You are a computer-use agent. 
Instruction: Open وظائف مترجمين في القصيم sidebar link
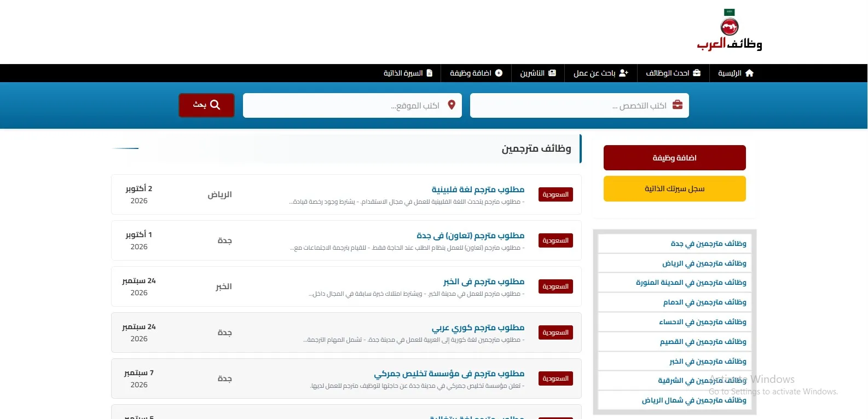coord(703,342)
